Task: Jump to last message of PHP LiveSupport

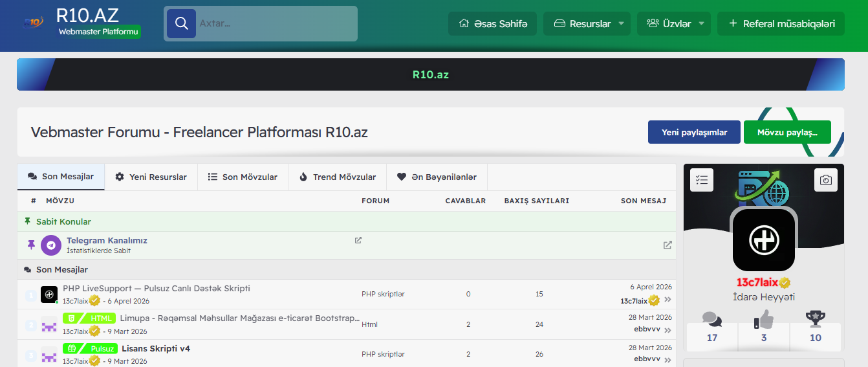Action: pyautogui.click(x=667, y=300)
